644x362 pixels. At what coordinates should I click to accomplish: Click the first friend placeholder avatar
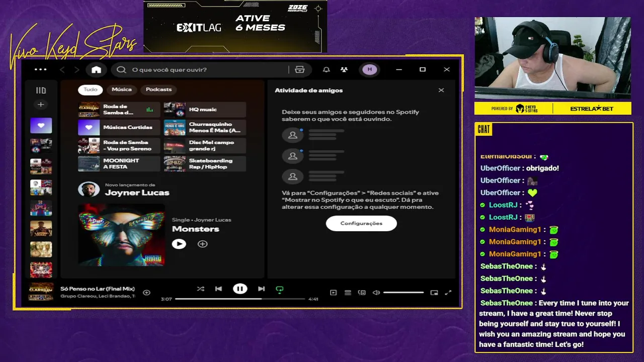(x=293, y=135)
